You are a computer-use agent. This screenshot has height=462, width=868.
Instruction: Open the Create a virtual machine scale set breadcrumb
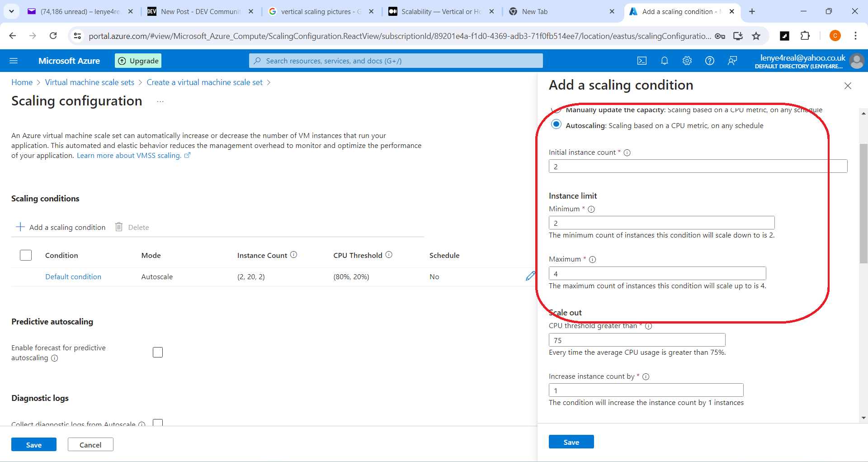pos(204,82)
